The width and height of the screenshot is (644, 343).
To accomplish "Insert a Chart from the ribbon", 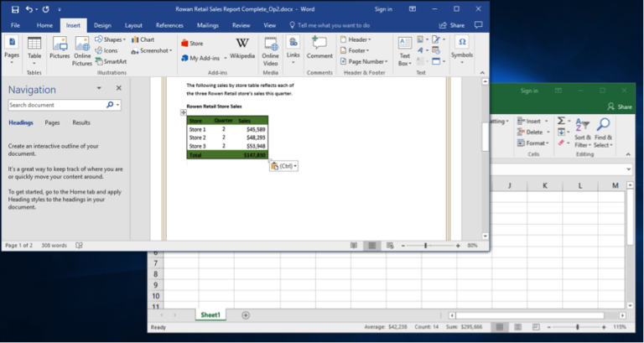I will (x=143, y=40).
